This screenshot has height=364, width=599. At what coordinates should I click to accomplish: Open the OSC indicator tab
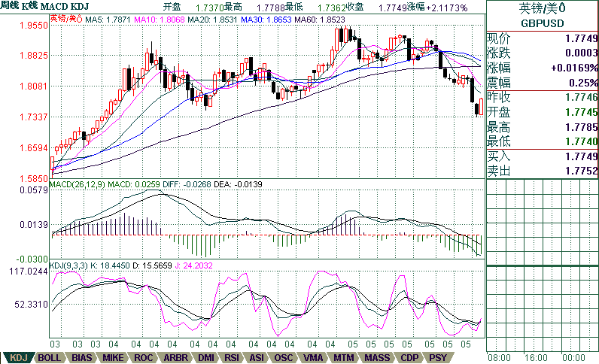pos(284,358)
